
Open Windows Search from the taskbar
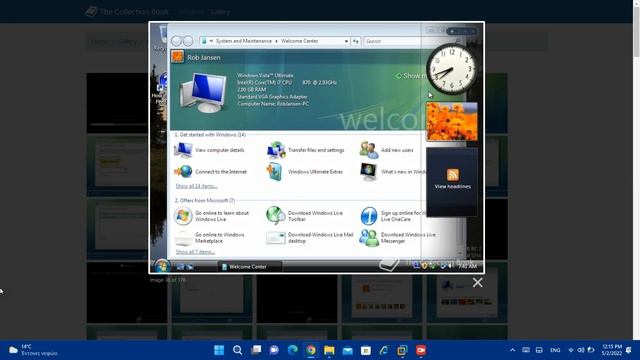click(238, 350)
